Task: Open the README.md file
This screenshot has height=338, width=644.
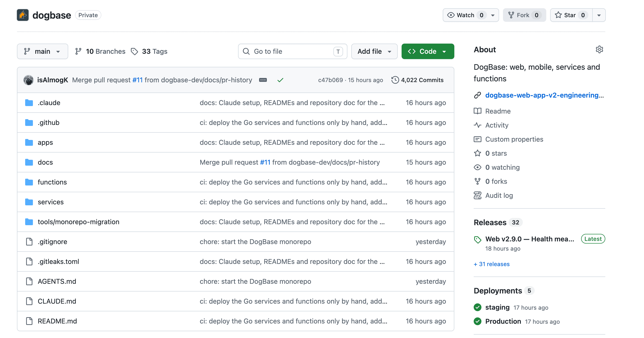Action: click(57, 321)
